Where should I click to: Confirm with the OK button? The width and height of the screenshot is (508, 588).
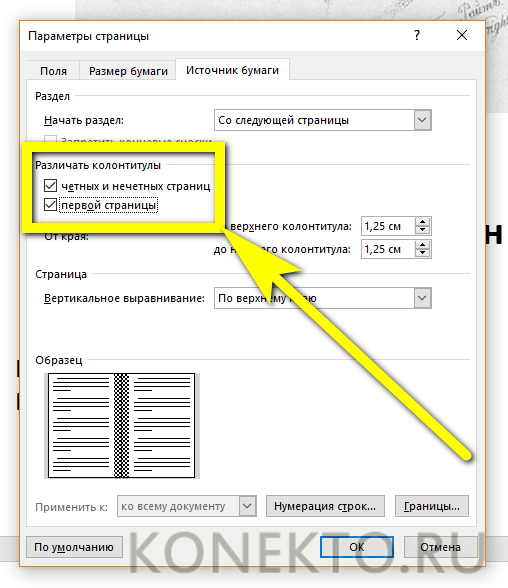[357, 547]
